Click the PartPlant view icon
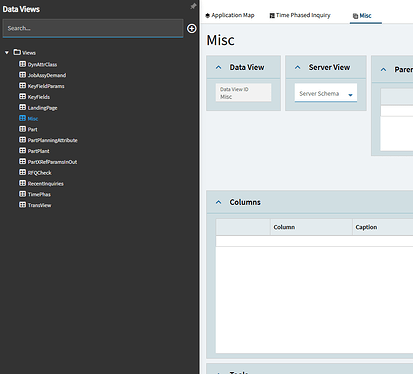Image resolution: width=413 pixels, height=374 pixels. (22, 151)
